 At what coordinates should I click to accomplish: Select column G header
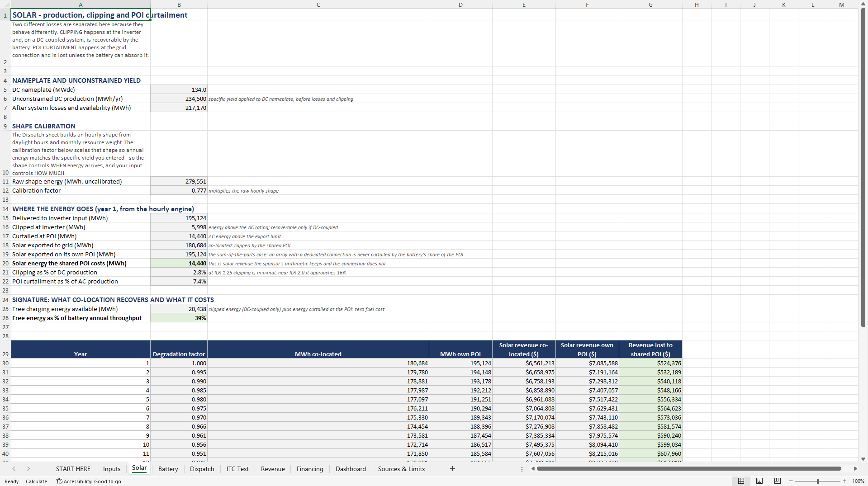(x=650, y=5)
